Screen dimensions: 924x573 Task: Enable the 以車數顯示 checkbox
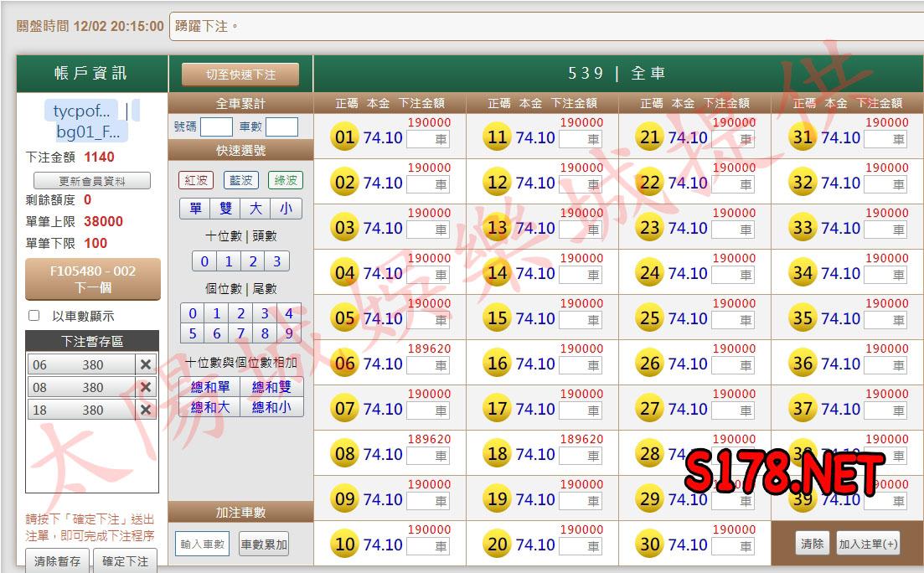[34, 315]
